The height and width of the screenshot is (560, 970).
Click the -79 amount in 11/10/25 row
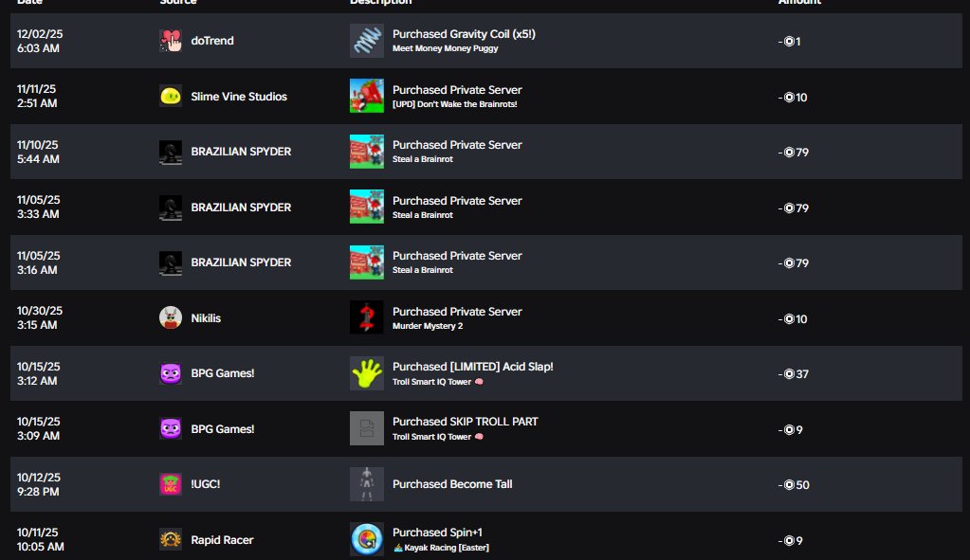point(793,153)
